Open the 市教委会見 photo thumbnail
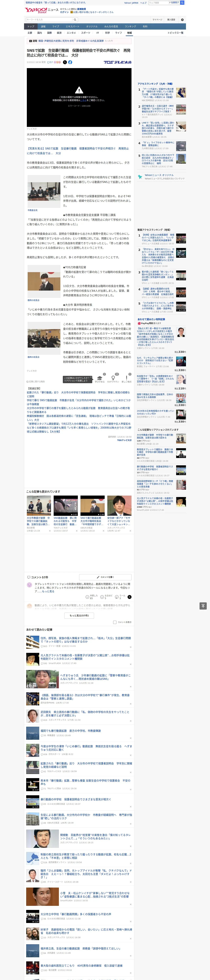 pos(44,192)
